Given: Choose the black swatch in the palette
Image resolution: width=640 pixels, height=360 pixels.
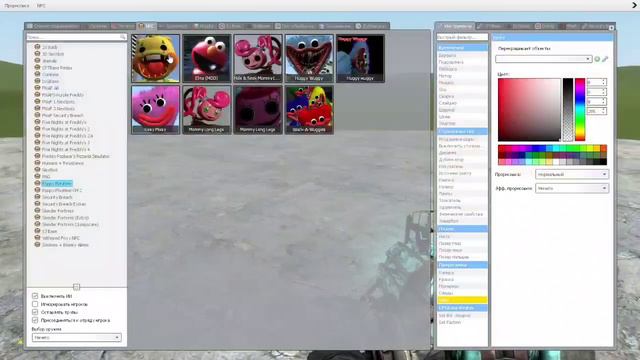Looking at the screenshot, I should click(x=603, y=162).
